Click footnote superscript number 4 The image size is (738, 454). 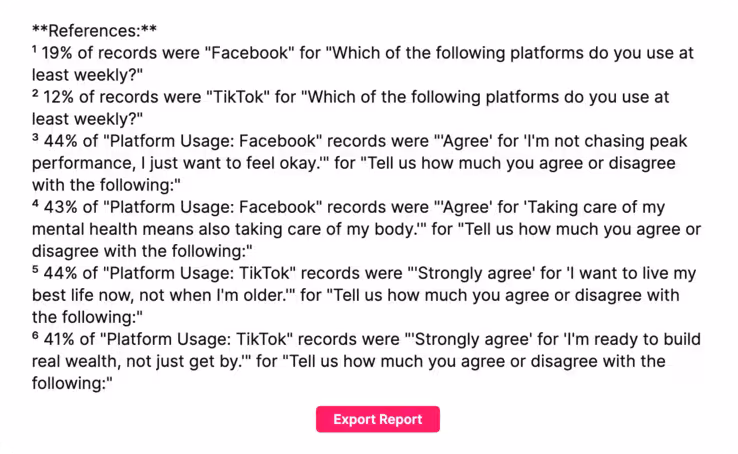[x=35, y=205]
